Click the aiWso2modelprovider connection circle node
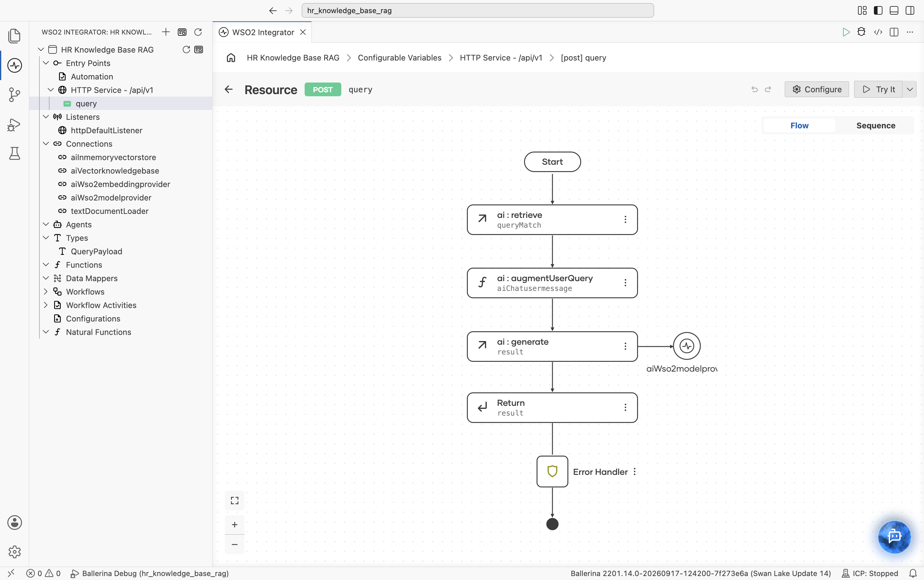924x580 pixels. [687, 346]
